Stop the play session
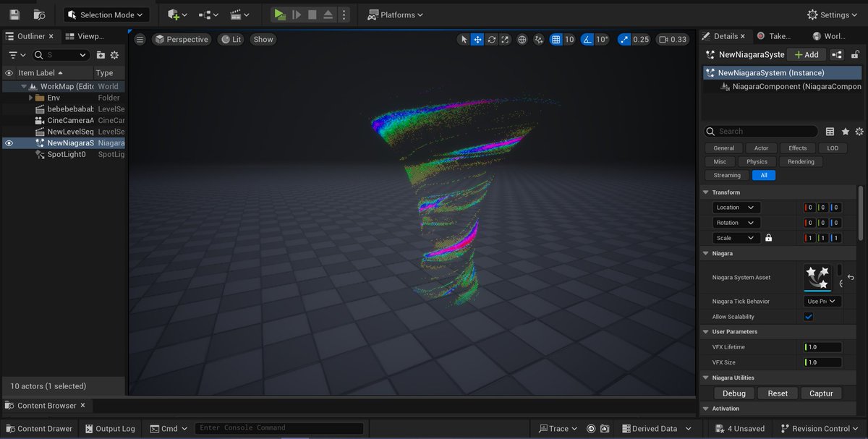This screenshot has height=439, width=868. (x=312, y=14)
